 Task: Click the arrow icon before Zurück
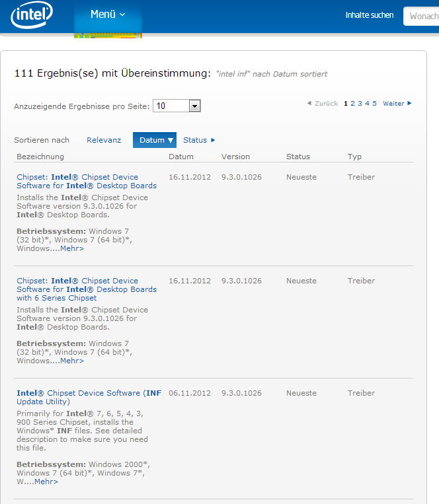tap(309, 103)
